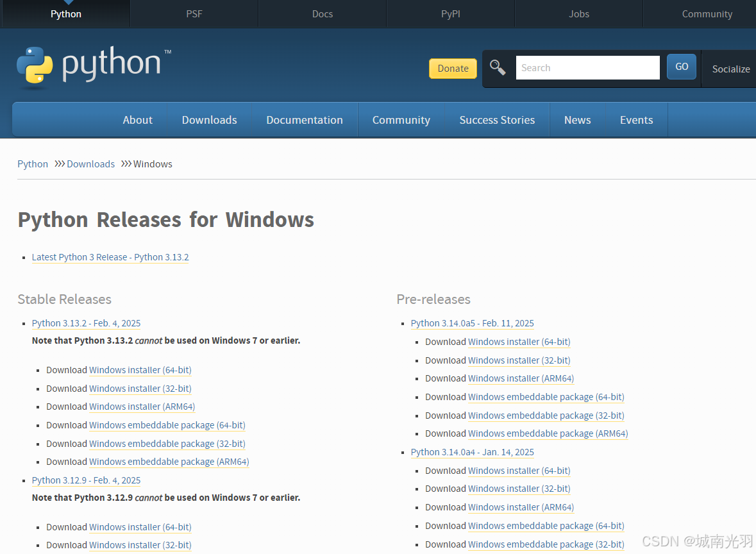Download Python 3.12.9 Windows installer (64-bit)
Image resolution: width=756 pixels, height=554 pixels.
(140, 527)
